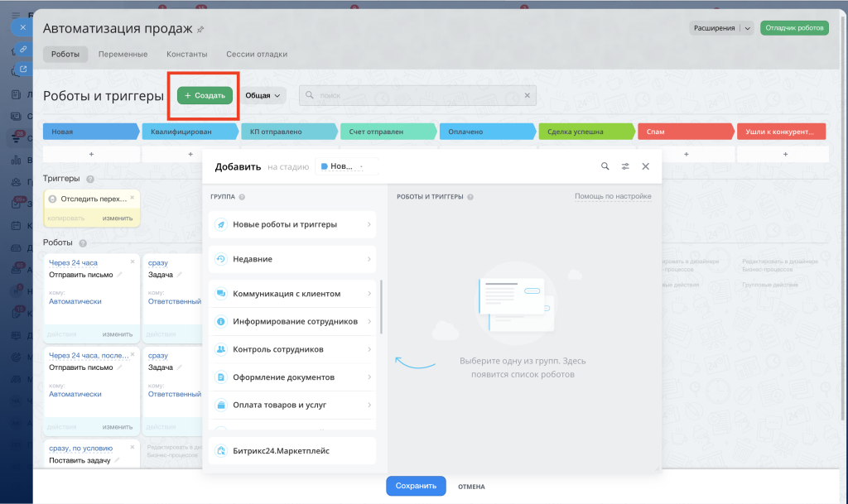Open the Общая dropdown
848x504 pixels.
click(x=263, y=95)
